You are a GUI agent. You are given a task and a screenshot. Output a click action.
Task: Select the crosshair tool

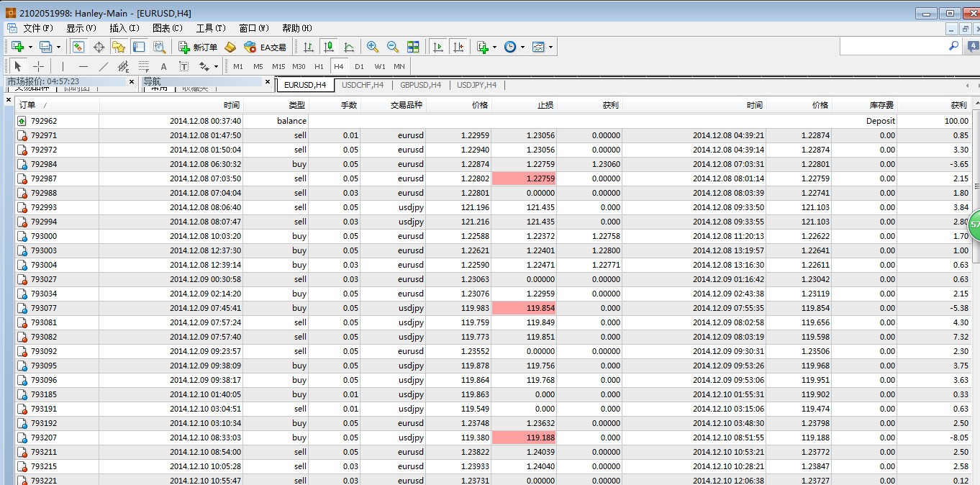39,66
